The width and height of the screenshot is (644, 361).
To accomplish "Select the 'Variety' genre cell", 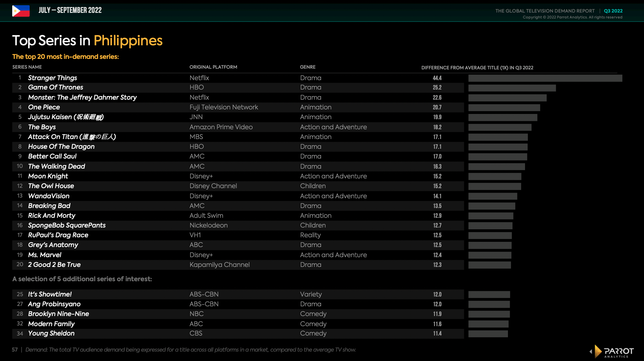I will [311, 294].
